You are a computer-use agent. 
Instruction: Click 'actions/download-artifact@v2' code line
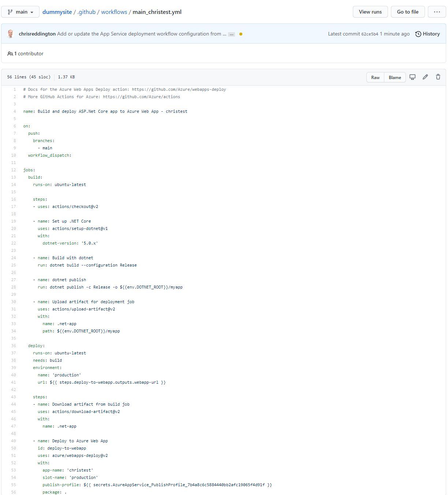tap(86, 412)
